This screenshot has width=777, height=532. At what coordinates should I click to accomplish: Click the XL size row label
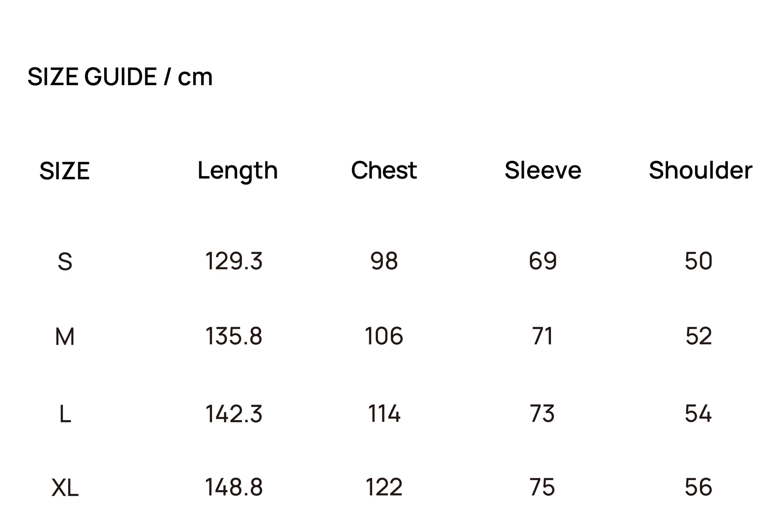coord(65,488)
